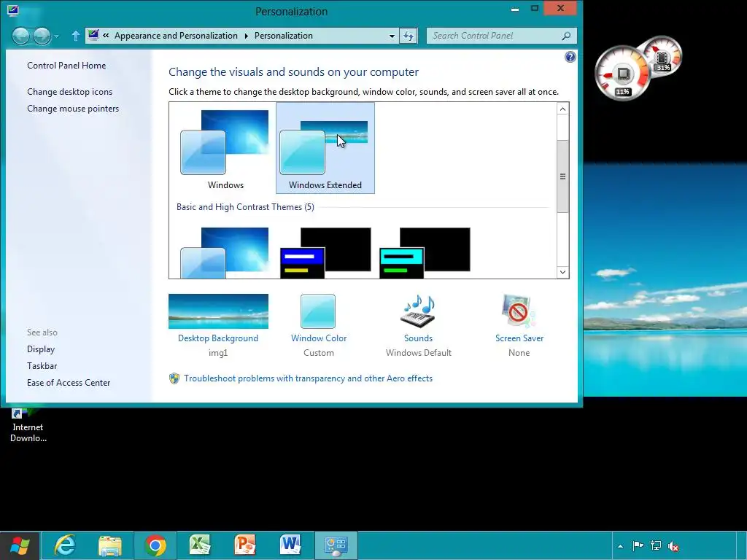Click Windows Default label under Sounds
747x560 pixels.
tap(419, 353)
